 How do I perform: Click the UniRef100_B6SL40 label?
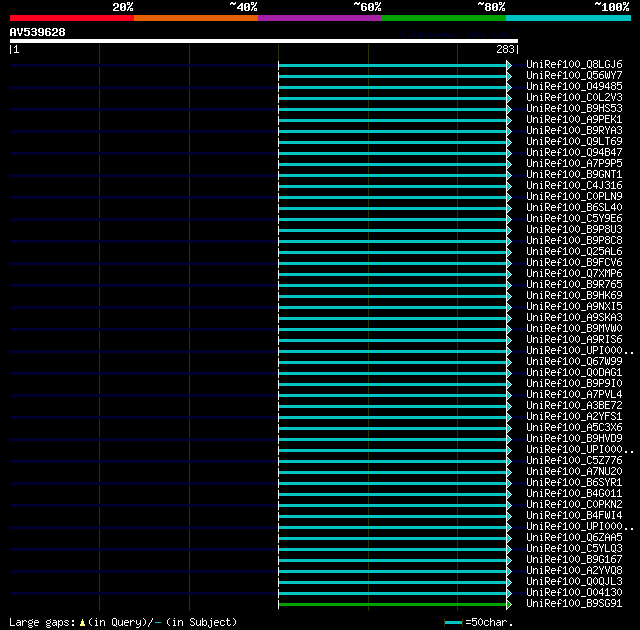(x=574, y=208)
